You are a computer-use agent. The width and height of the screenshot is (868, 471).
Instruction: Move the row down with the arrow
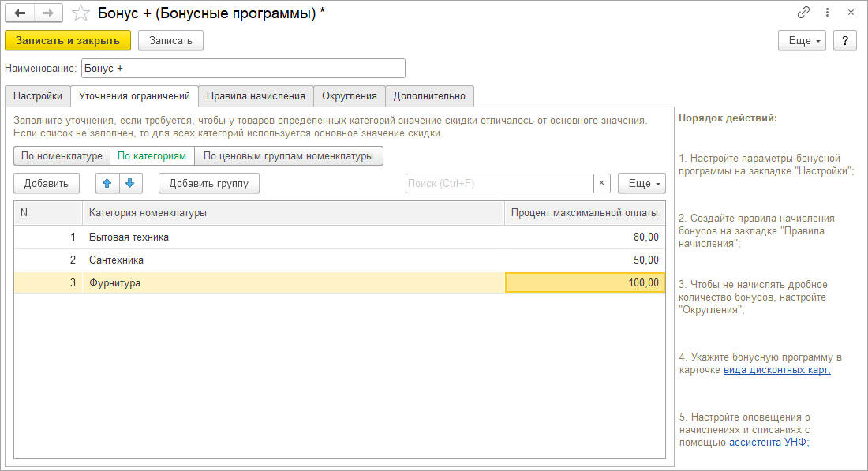129,184
